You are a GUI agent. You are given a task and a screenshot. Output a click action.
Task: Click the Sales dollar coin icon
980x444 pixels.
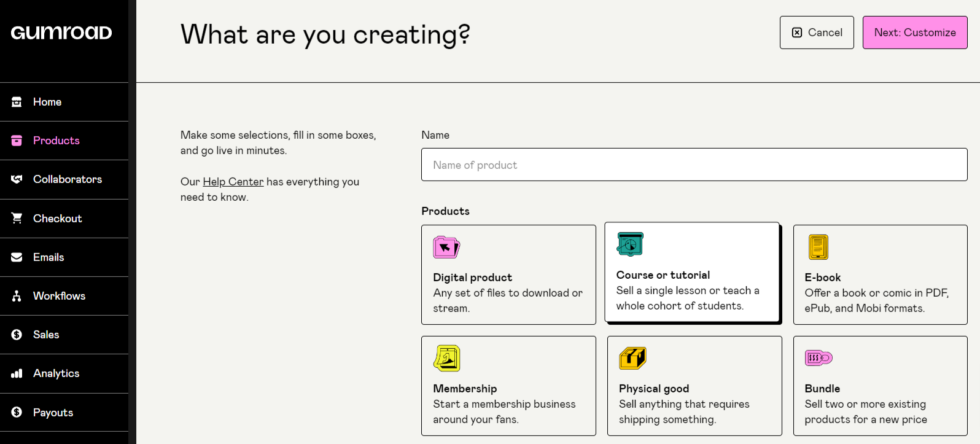[x=17, y=335]
